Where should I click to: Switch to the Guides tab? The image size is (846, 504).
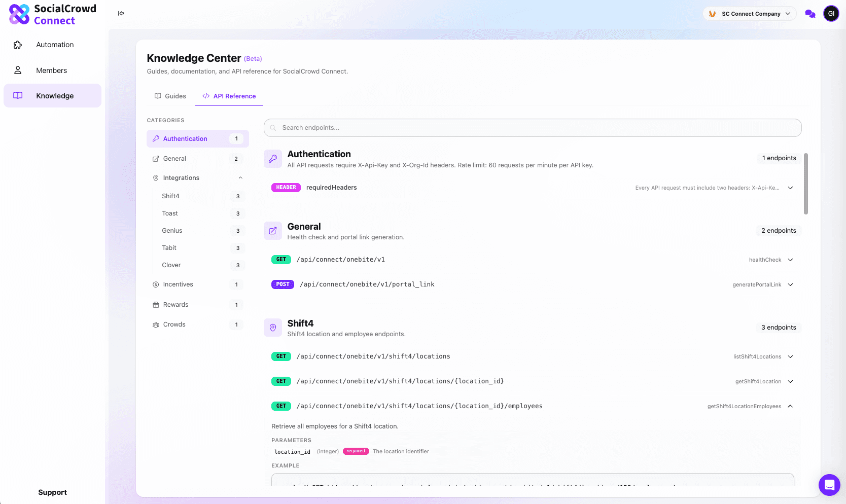coord(170,96)
